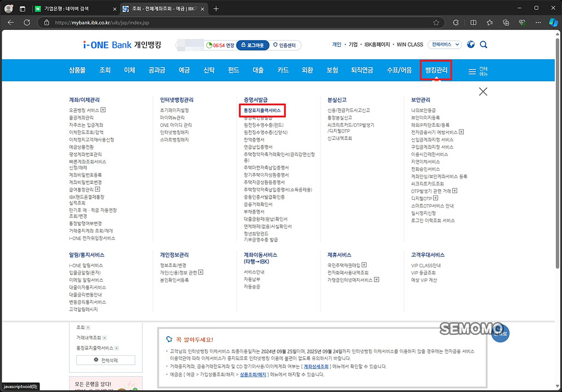Reload the page with the refresh icon

coord(27,23)
